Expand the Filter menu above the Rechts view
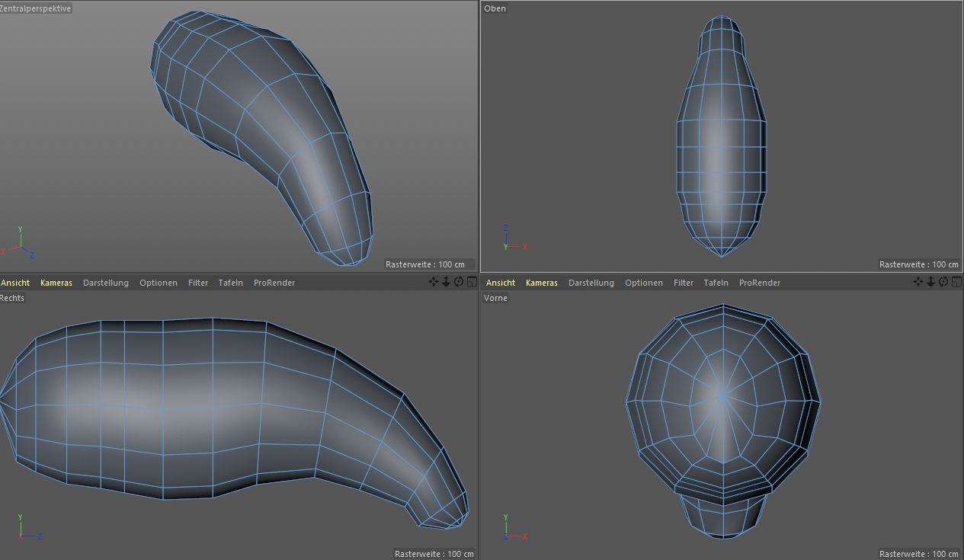Screen dimensions: 964x560 pyautogui.click(x=198, y=283)
